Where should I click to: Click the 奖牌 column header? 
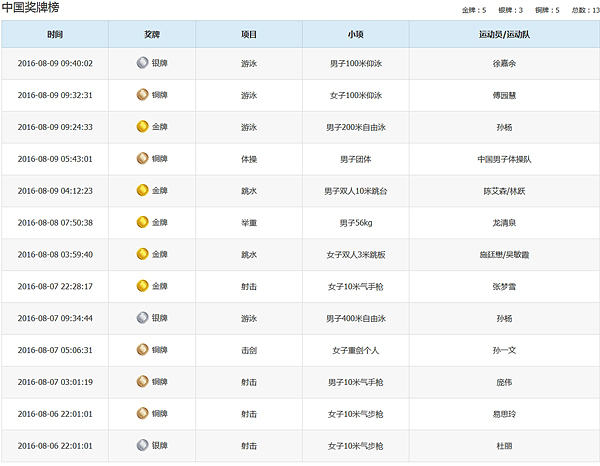point(152,34)
